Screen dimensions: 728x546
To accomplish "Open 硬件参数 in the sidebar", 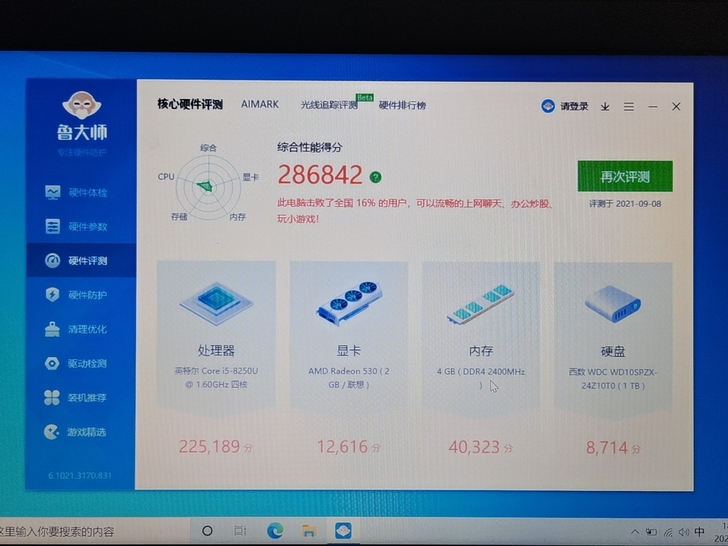I will 81,227.
